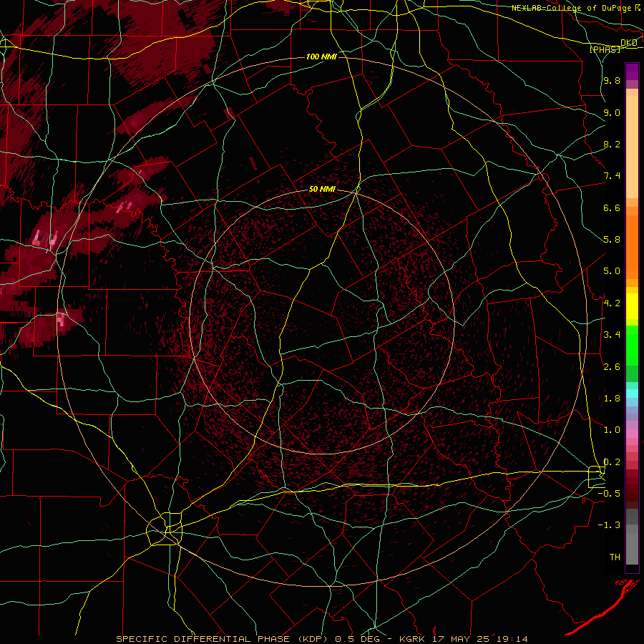Screen dimensions: 644x644
Task: Click the 50 NMI range ring label
Action: click(x=322, y=190)
